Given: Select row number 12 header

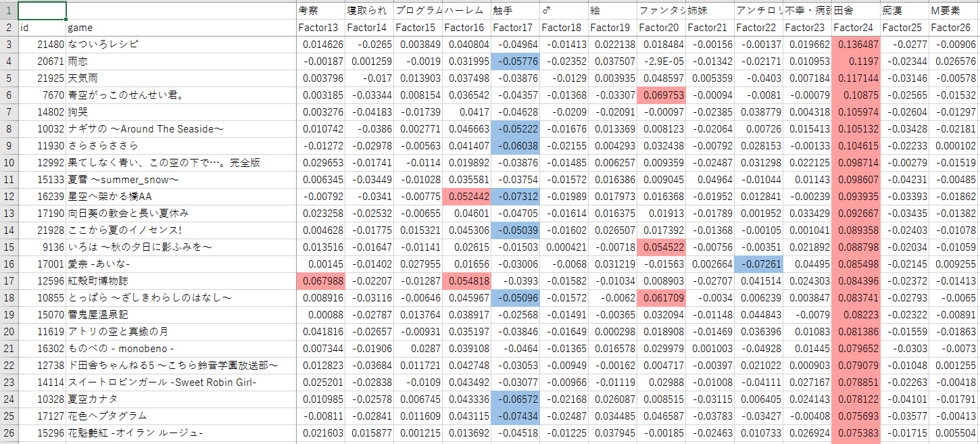Looking at the screenshot, I should pos(9,196).
